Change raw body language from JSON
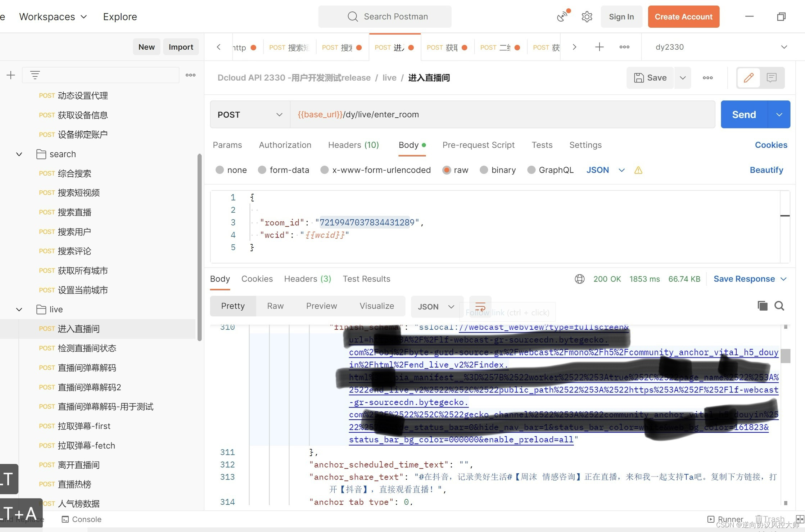Image resolution: width=805 pixels, height=532 pixels. click(x=605, y=170)
